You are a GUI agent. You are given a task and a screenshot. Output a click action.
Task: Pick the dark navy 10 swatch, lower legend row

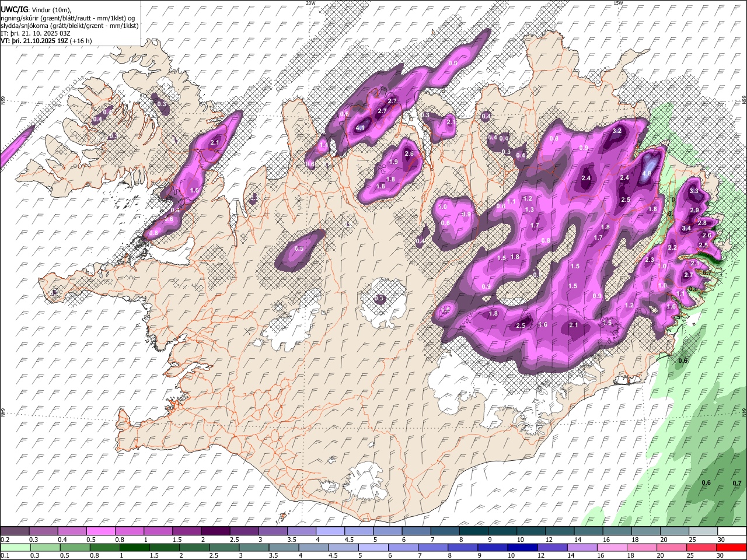523,547
